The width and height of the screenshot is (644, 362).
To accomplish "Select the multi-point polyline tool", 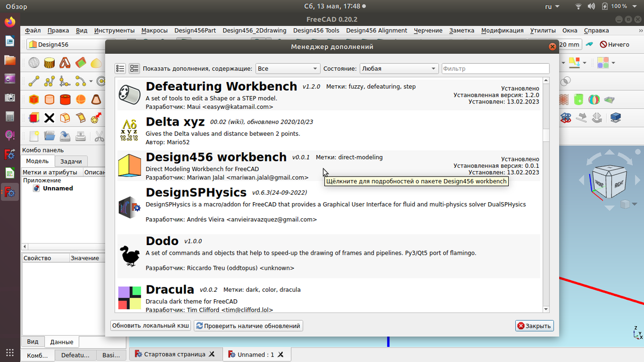I will point(49,82).
